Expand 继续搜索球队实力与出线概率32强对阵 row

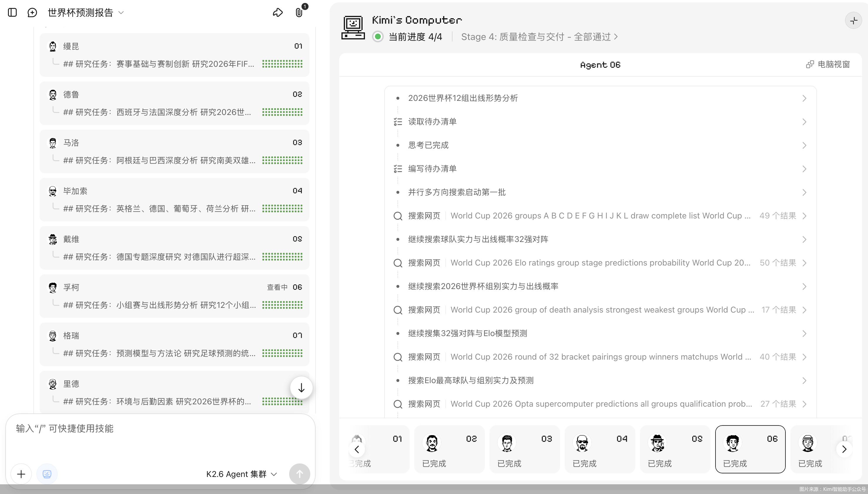(x=600, y=240)
